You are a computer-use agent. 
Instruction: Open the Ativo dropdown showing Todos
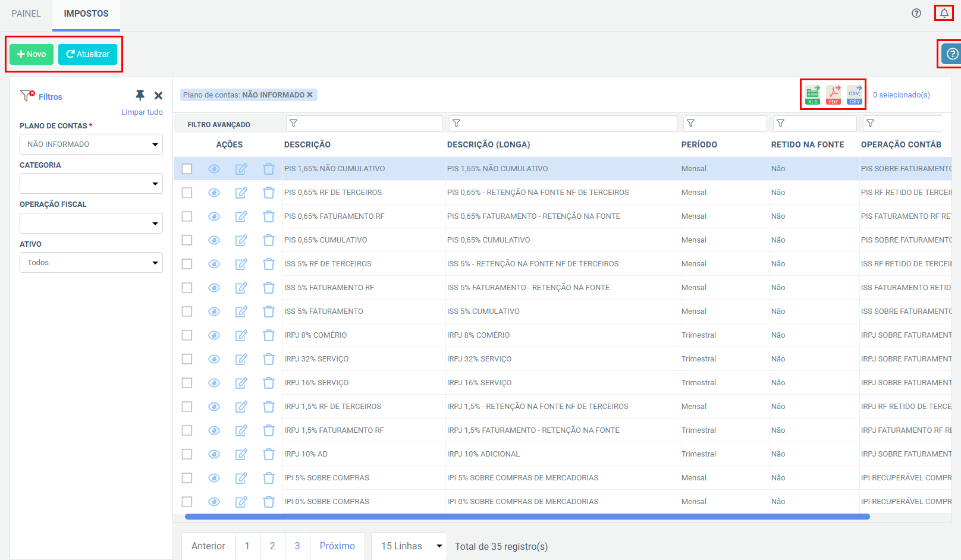(x=91, y=262)
